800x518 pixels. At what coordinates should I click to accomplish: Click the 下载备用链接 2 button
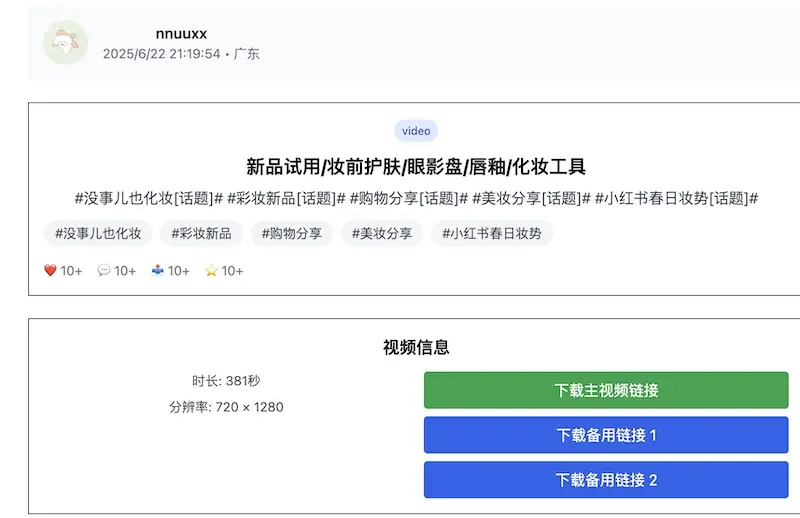point(606,480)
